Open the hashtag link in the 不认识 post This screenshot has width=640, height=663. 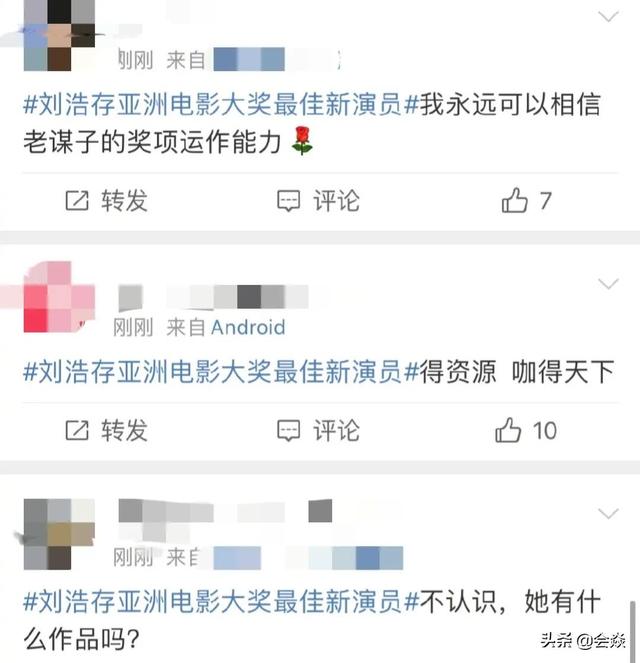tap(221, 601)
